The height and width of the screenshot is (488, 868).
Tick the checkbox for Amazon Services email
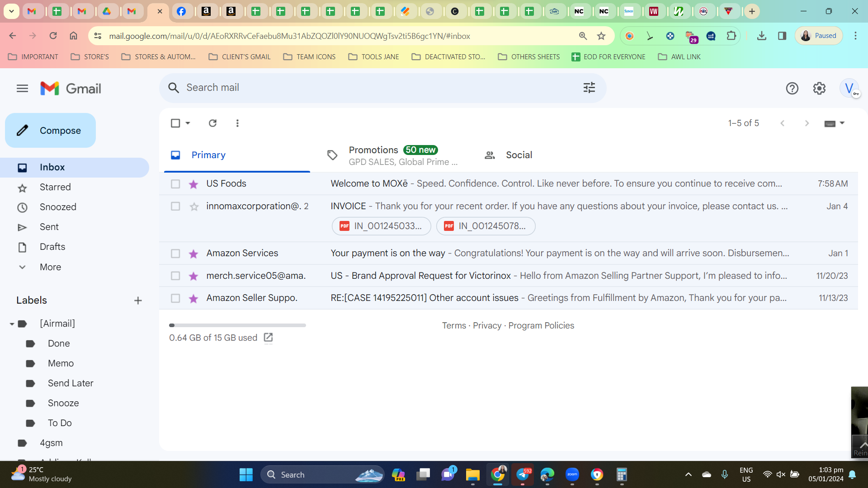point(175,253)
